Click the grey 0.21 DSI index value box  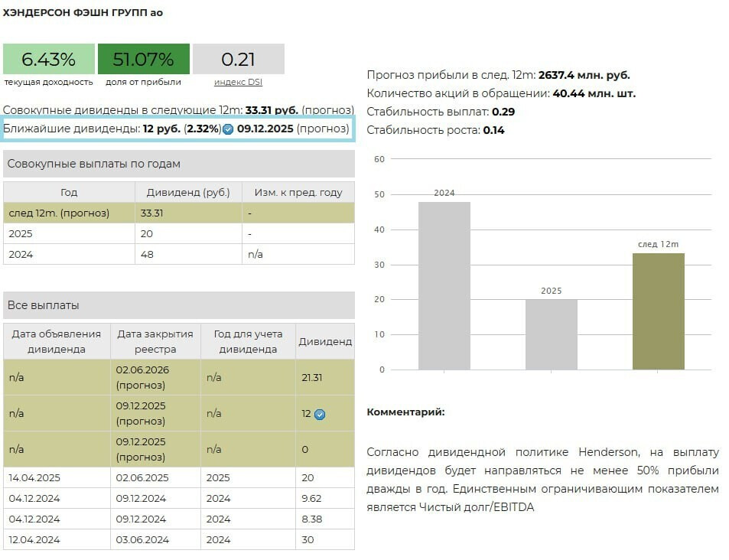click(238, 59)
